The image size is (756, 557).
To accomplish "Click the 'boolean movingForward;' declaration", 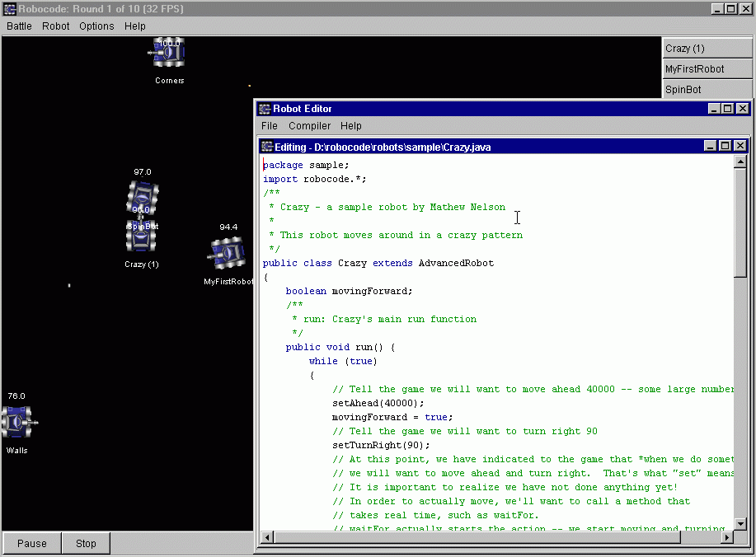I will [x=349, y=291].
